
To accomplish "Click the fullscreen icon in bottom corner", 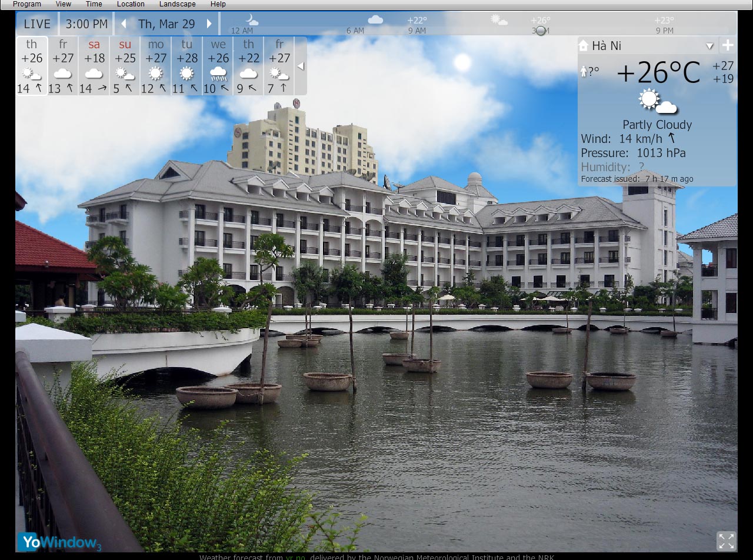I will tap(726, 541).
